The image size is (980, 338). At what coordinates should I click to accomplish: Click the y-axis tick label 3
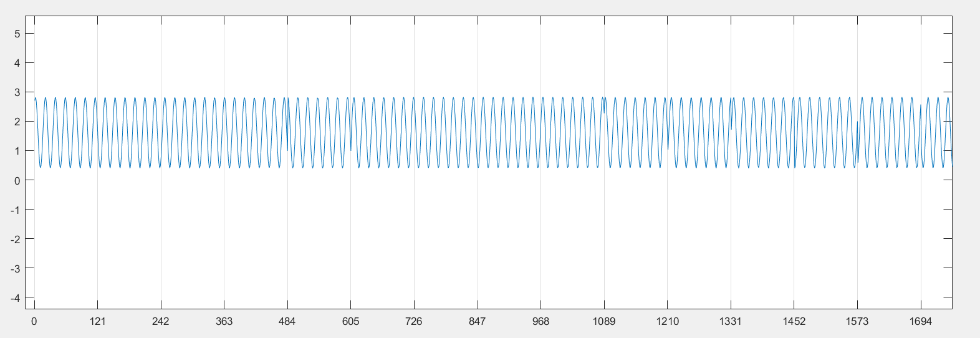[17, 92]
